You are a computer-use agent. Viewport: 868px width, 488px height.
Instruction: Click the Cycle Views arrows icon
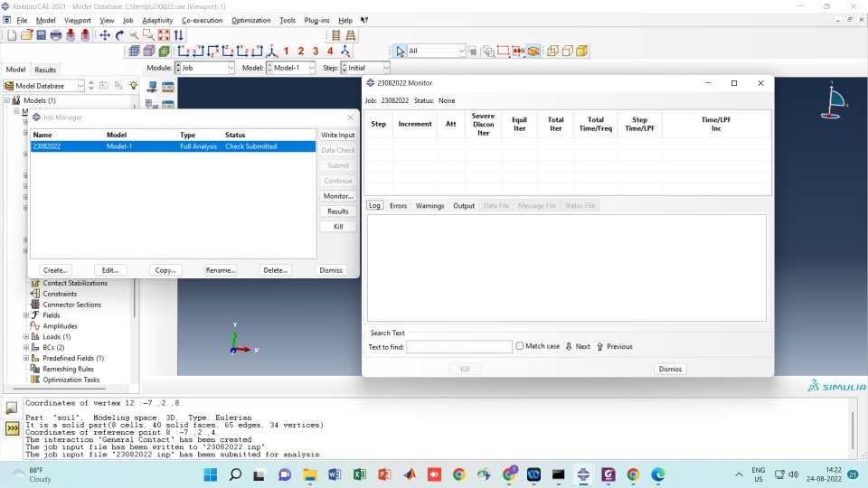(x=178, y=35)
